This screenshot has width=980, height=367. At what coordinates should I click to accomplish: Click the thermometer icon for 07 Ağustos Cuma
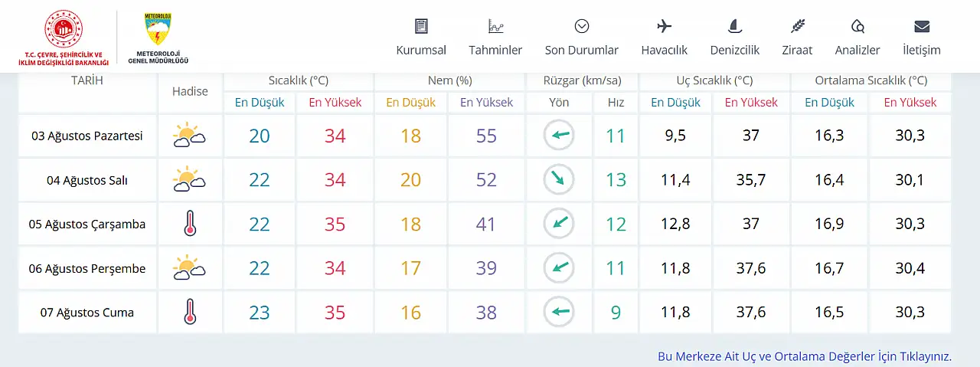point(190,312)
